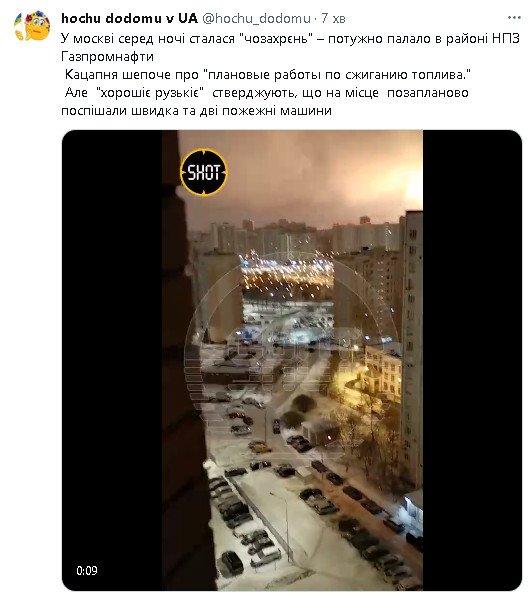Click the black letterbox left of the video
Viewport: 531px width, 593px height.
[x=112, y=360]
